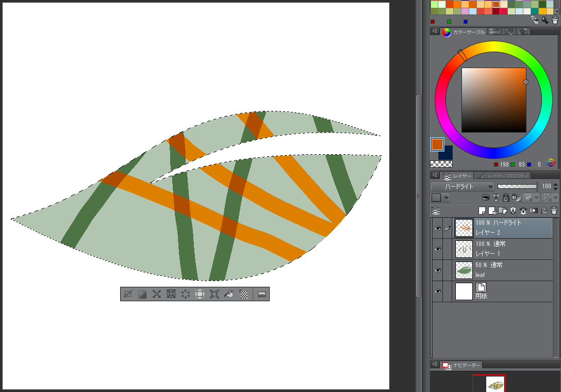Switch RGB/HSV color space icon in color circle

point(551,163)
